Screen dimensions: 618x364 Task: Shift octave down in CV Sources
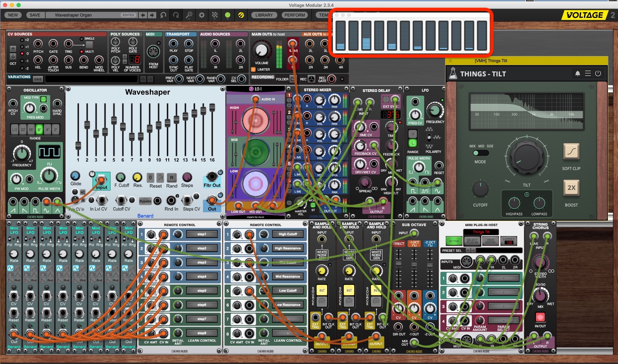[x=13, y=56]
